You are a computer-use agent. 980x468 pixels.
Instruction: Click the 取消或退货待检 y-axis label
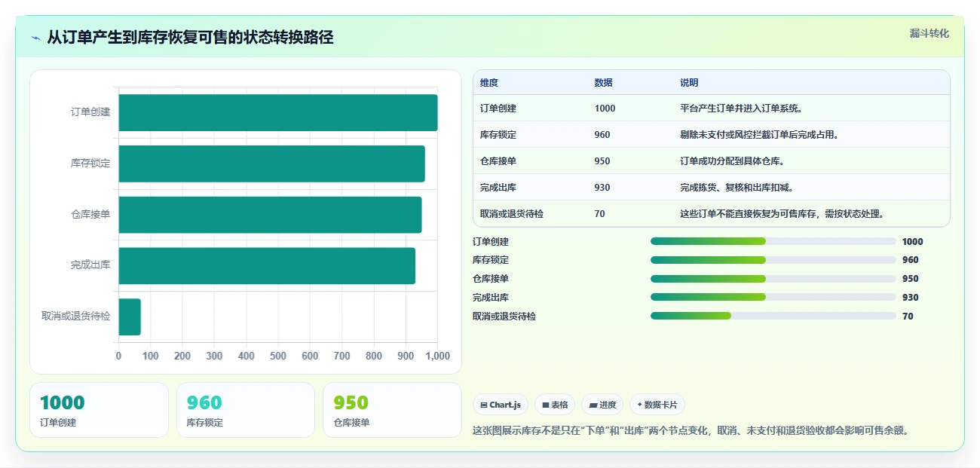[x=76, y=317]
